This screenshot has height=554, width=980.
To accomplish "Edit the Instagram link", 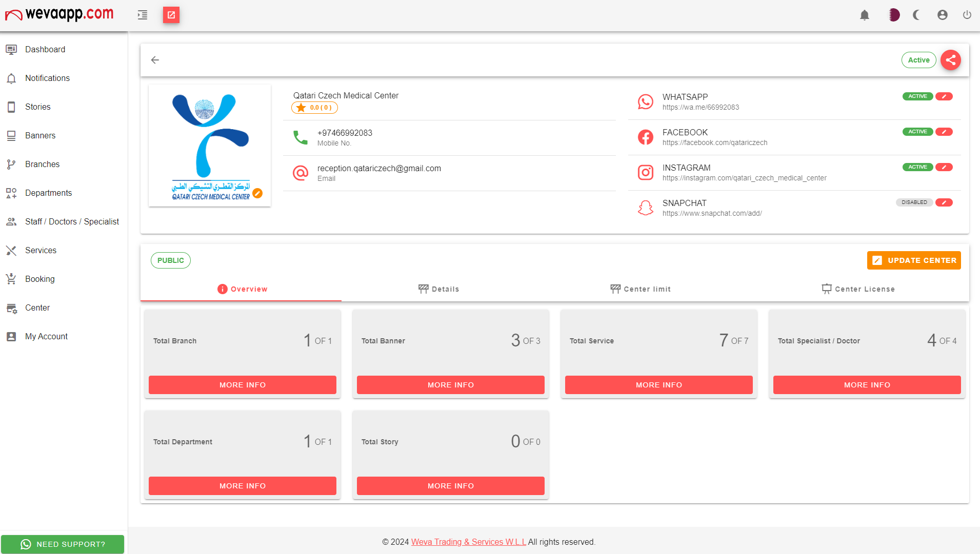I will coord(944,167).
